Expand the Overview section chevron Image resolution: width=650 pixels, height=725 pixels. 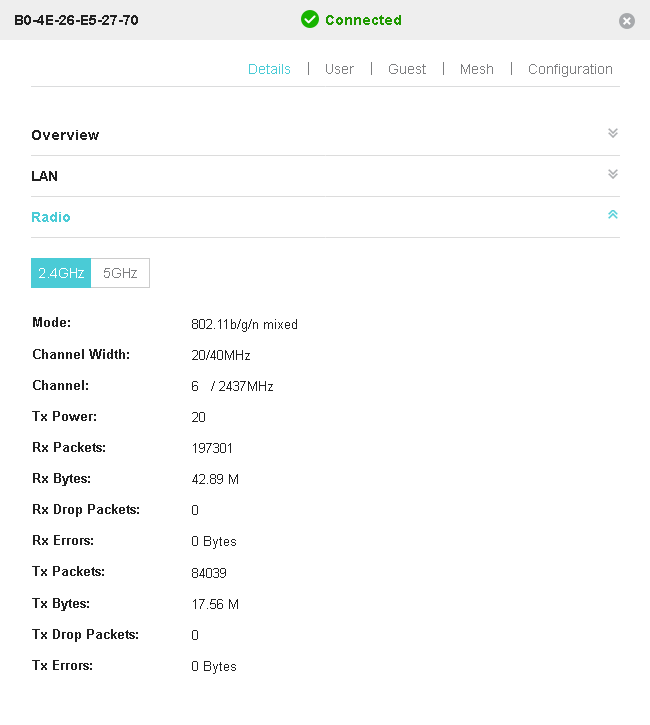[x=613, y=133]
